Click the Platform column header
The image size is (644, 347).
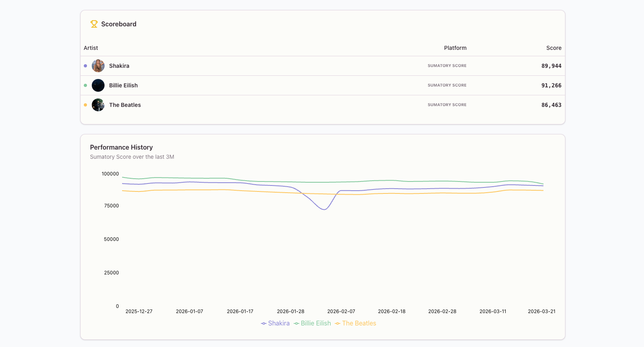pyautogui.click(x=455, y=48)
